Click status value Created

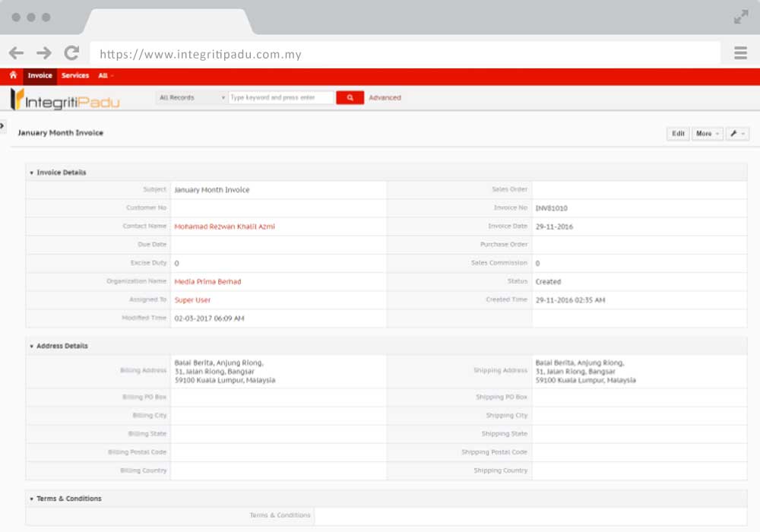(548, 281)
